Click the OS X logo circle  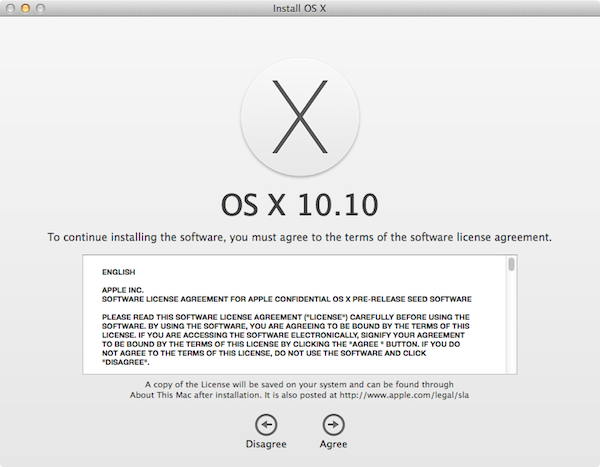click(300, 117)
